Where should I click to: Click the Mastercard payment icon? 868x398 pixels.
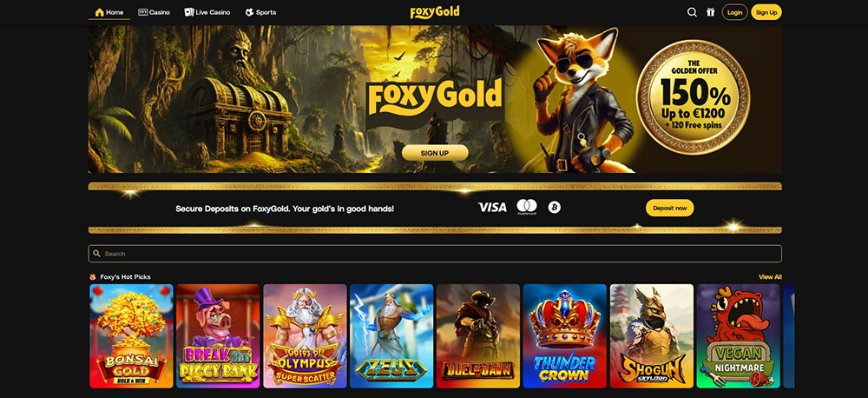point(527,207)
